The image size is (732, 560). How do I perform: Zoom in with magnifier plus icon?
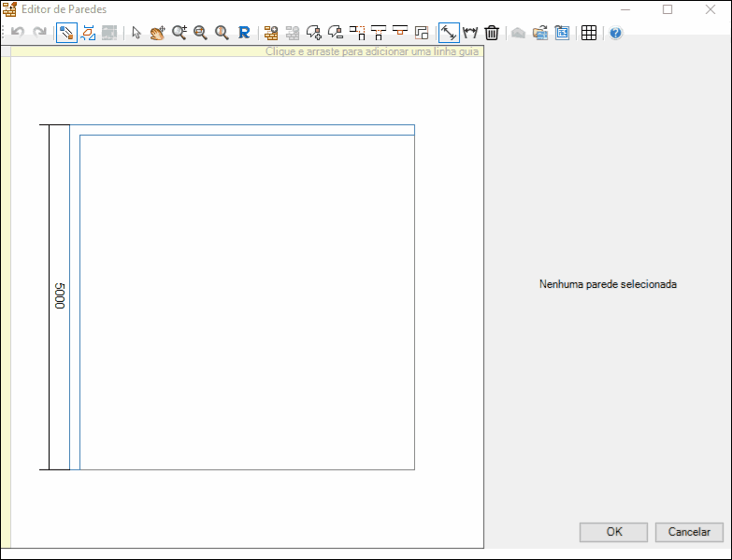(x=179, y=33)
